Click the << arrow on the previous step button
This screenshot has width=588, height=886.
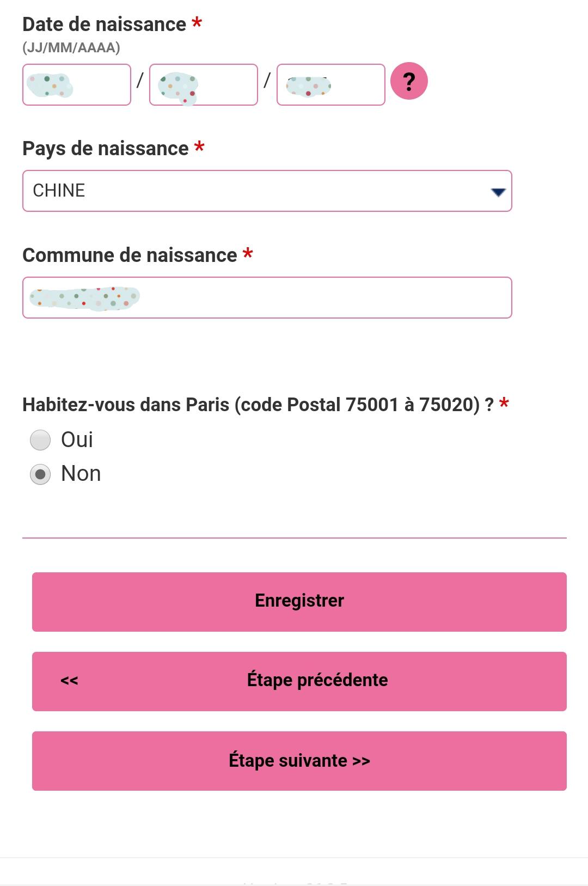point(69,681)
